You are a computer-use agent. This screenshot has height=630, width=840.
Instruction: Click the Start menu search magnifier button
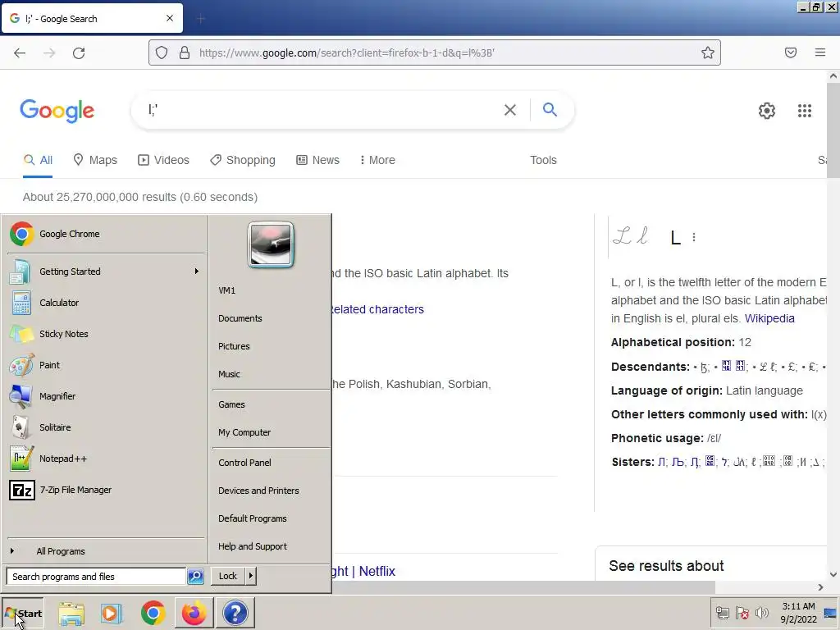click(195, 577)
